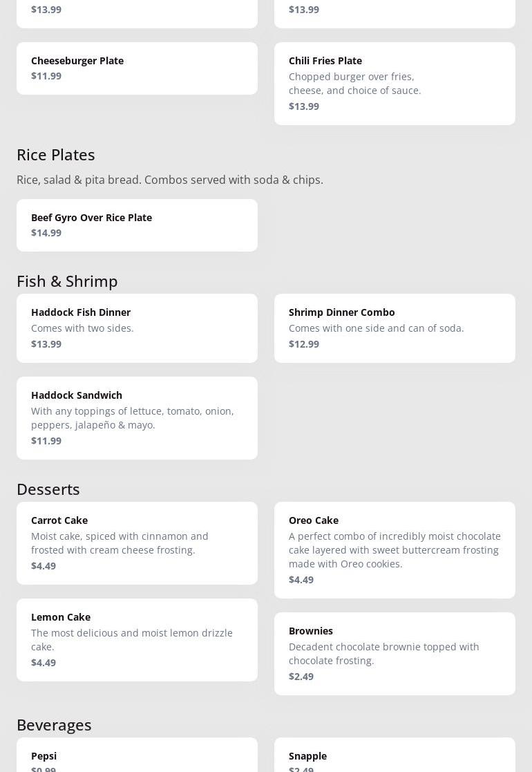Choose the Brownies dessert

(395, 653)
